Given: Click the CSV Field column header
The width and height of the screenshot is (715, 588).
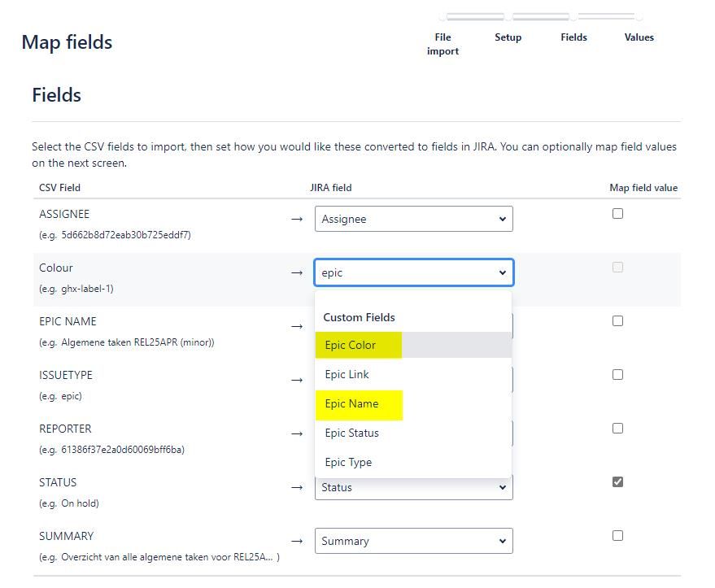Looking at the screenshot, I should (x=59, y=188).
